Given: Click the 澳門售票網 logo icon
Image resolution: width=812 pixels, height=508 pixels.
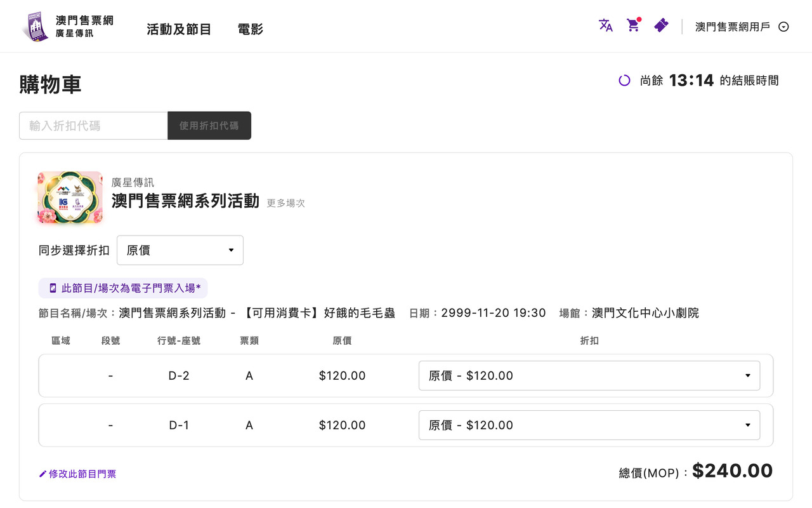Looking at the screenshot, I should point(35,26).
